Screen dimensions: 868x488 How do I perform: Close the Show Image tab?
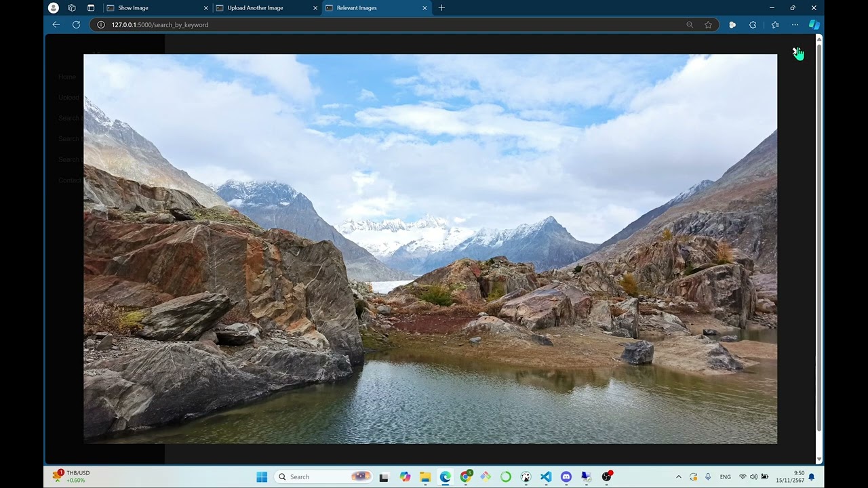tap(205, 8)
